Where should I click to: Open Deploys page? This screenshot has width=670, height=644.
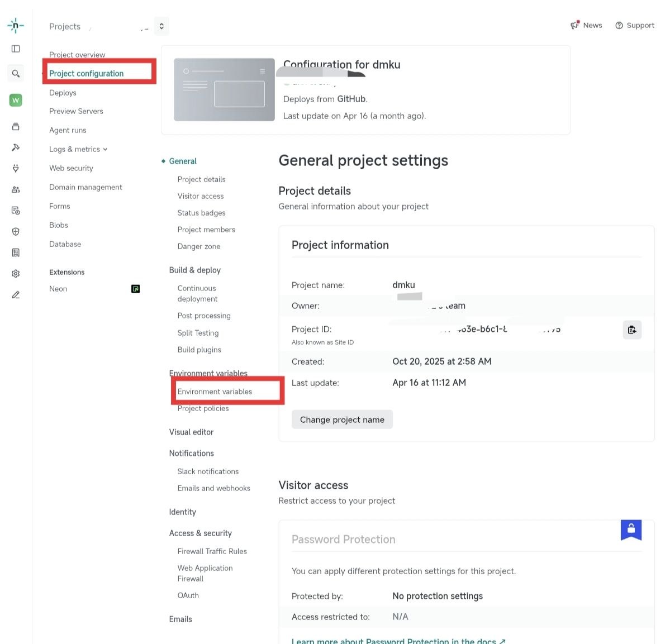point(63,93)
